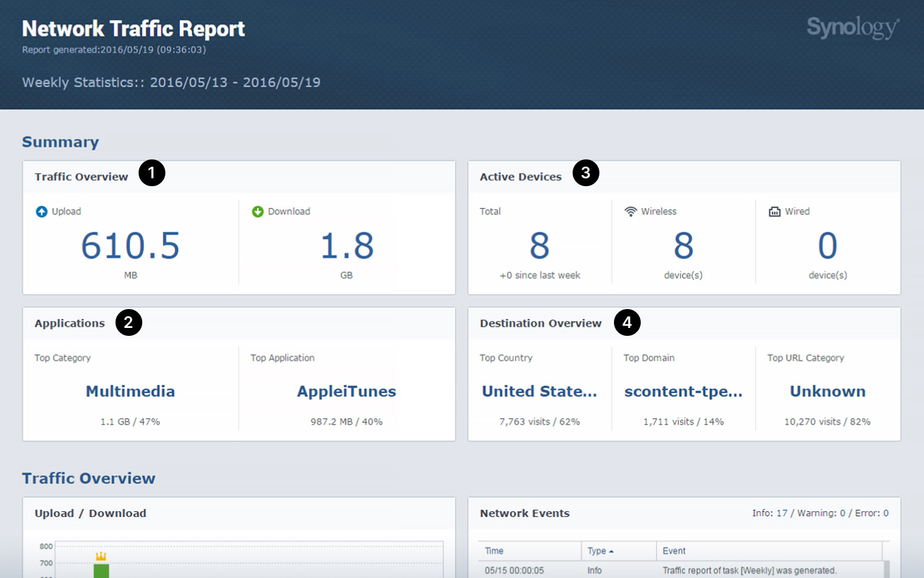
Task: Open the Multimedia top category link
Action: (x=129, y=391)
